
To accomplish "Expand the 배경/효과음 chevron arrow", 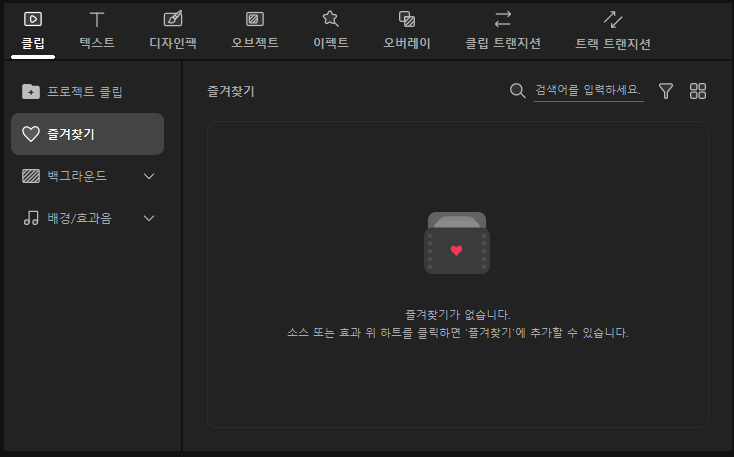I will coord(150,218).
